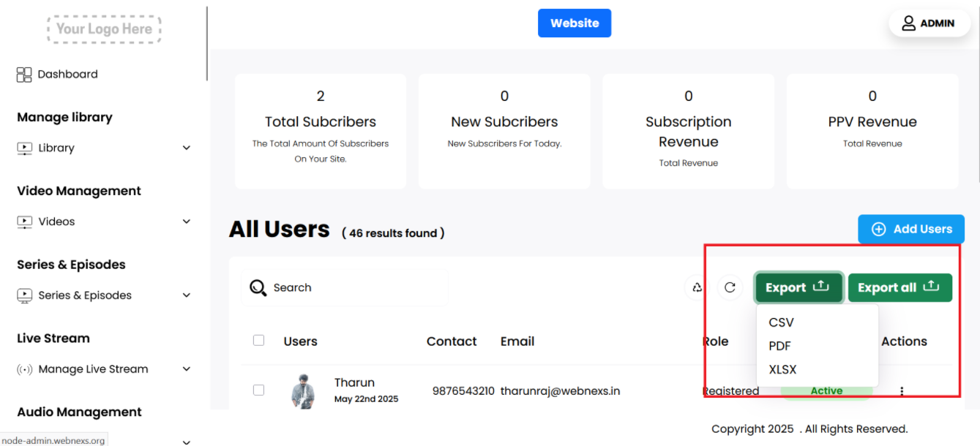The height and width of the screenshot is (446, 980).
Task: Open the three-dot actions menu for Tharun
Action: [902, 391]
